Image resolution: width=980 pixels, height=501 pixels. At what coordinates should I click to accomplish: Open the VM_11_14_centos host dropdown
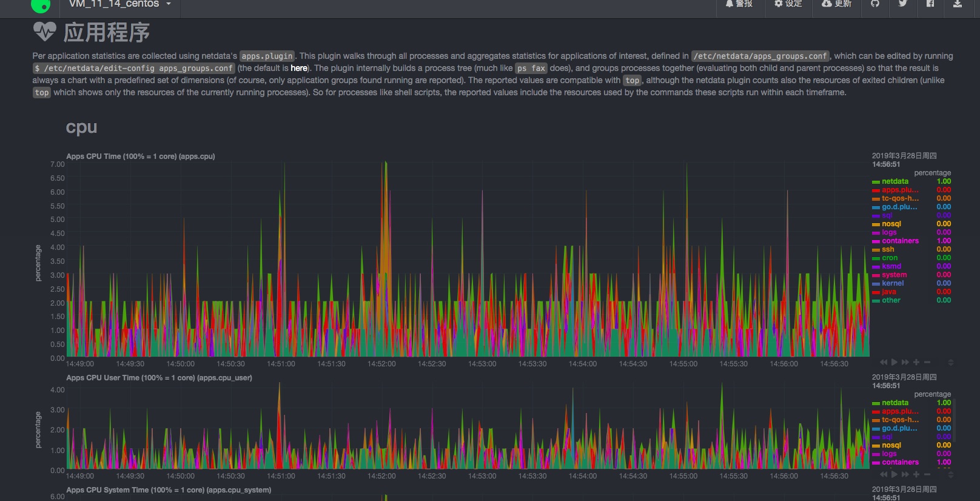(120, 4)
